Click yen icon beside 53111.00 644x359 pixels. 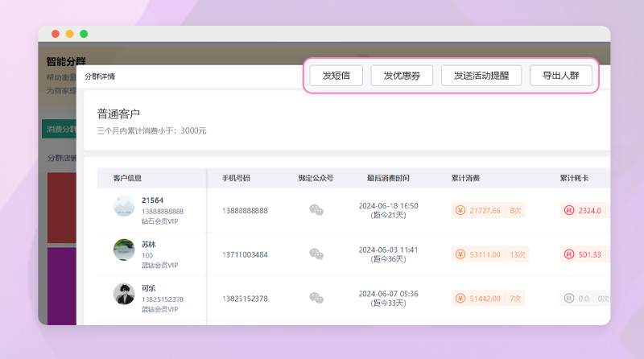[x=460, y=254]
